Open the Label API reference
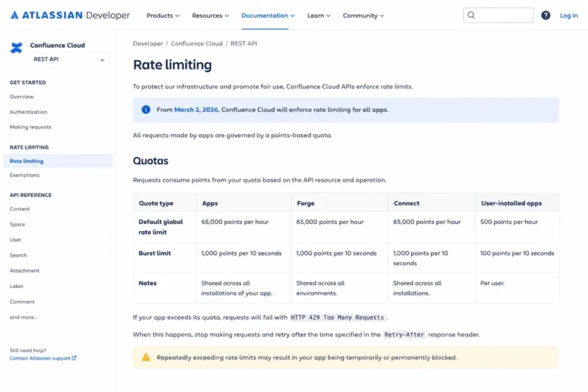588x392 pixels. point(17,286)
